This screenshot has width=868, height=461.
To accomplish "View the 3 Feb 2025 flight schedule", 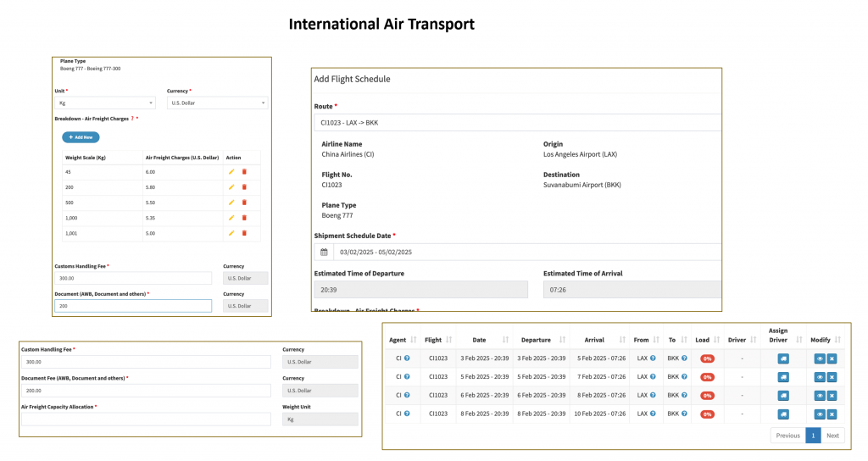I will click(x=820, y=358).
